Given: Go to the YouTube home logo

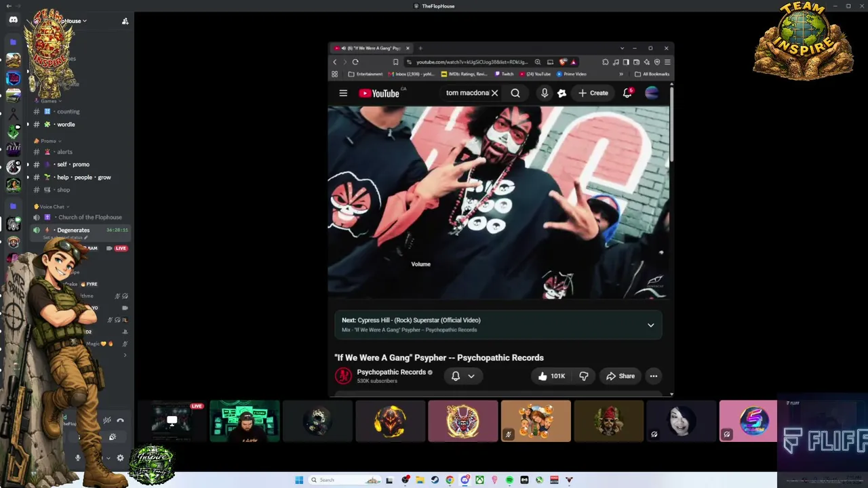Looking at the screenshot, I should point(379,94).
